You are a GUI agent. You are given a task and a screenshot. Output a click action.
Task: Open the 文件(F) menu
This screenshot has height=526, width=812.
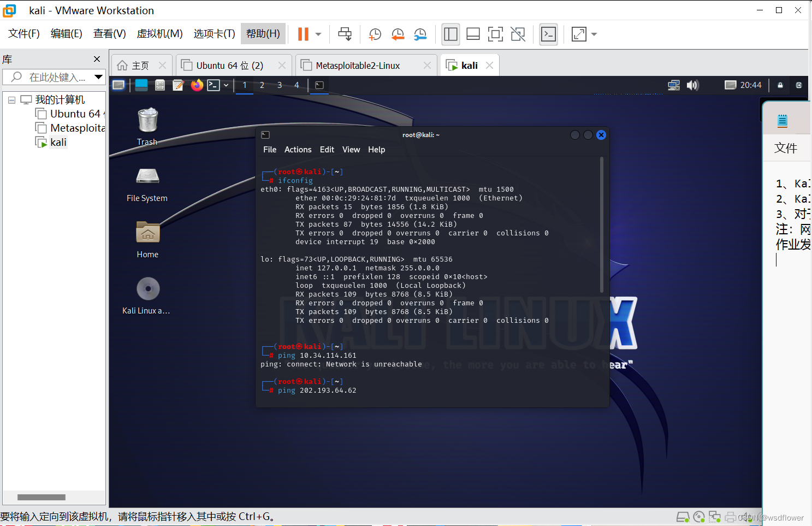tap(24, 34)
